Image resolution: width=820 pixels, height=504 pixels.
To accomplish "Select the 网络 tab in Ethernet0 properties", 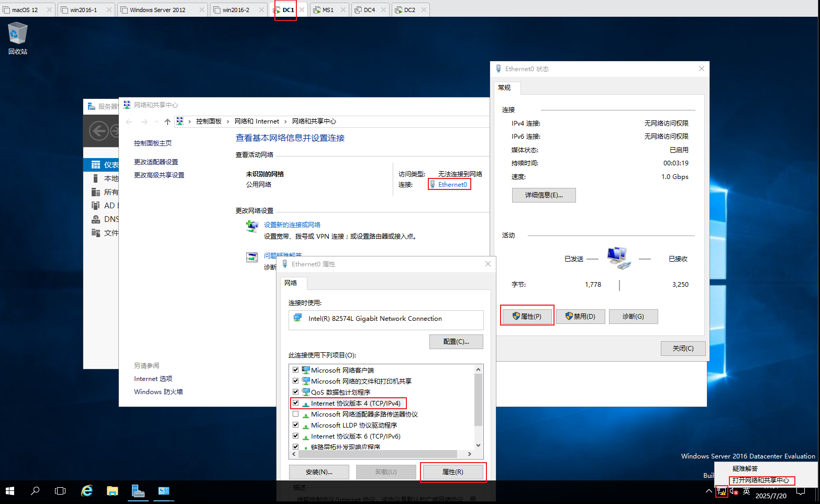I will [293, 283].
